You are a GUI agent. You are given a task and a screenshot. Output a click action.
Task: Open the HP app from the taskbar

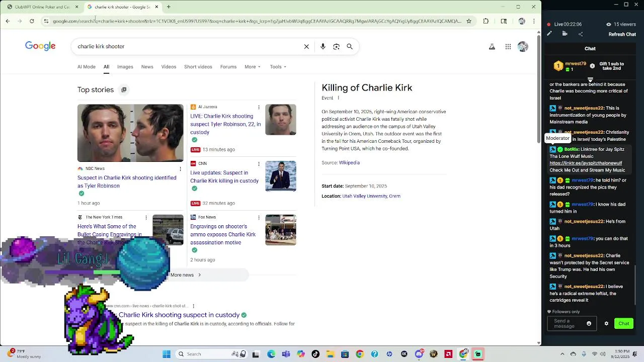coord(389,354)
